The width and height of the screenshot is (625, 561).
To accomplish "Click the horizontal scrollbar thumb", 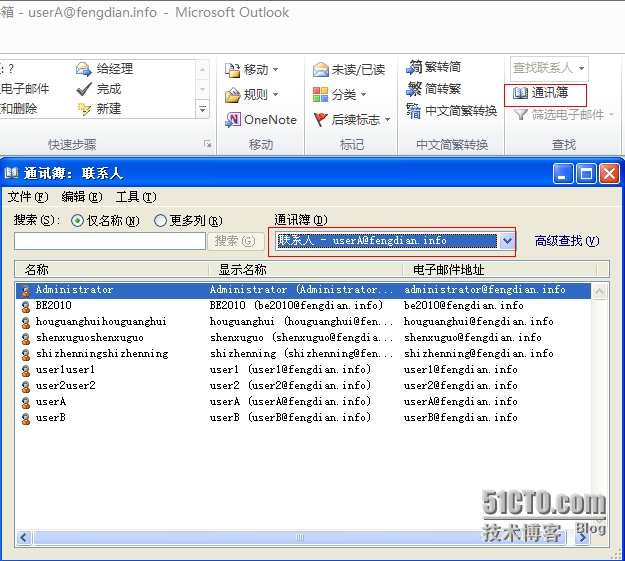I will coord(300,537).
